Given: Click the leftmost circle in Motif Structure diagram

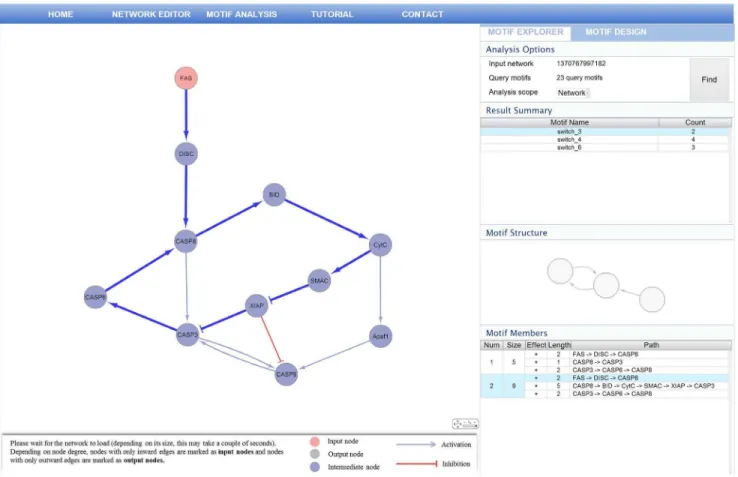Looking at the screenshot, I should point(560,271).
